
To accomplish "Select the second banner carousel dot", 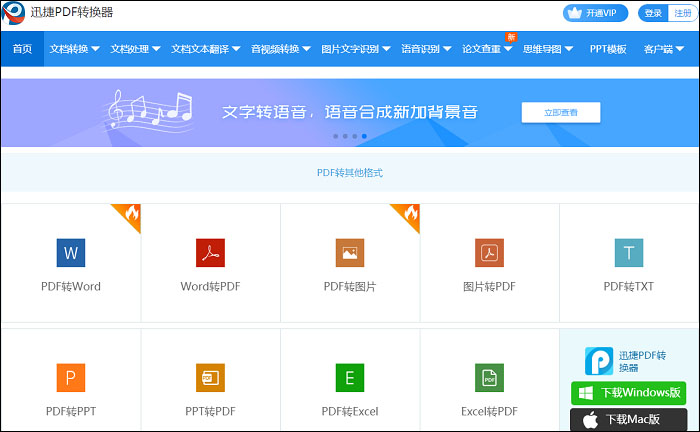I will click(x=345, y=136).
